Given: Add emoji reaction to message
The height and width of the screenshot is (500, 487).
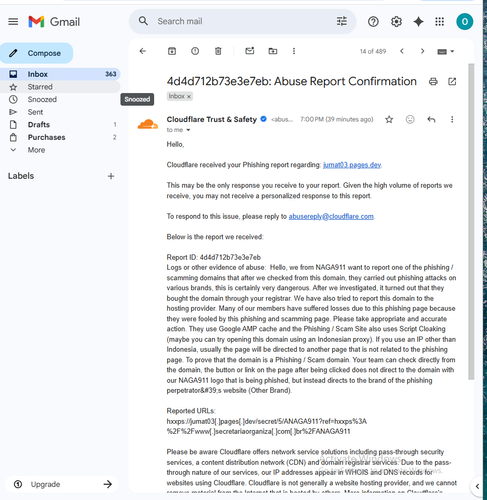Looking at the screenshot, I should [410, 119].
